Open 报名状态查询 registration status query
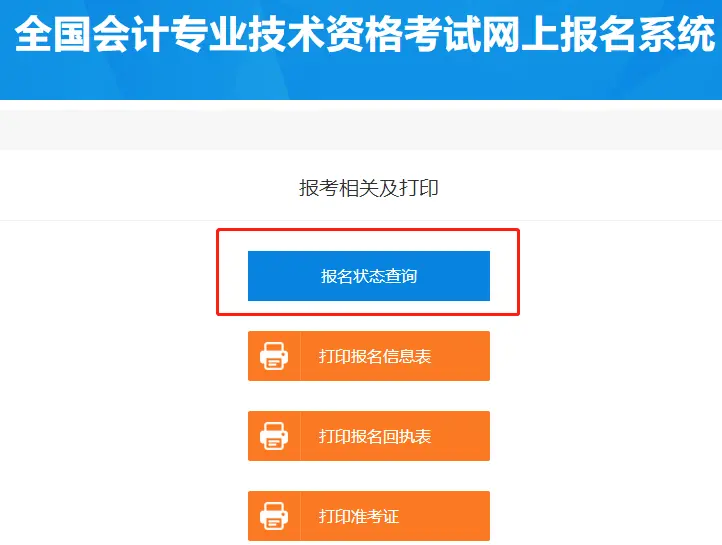Screen dimensions: 722x545 (368, 276)
